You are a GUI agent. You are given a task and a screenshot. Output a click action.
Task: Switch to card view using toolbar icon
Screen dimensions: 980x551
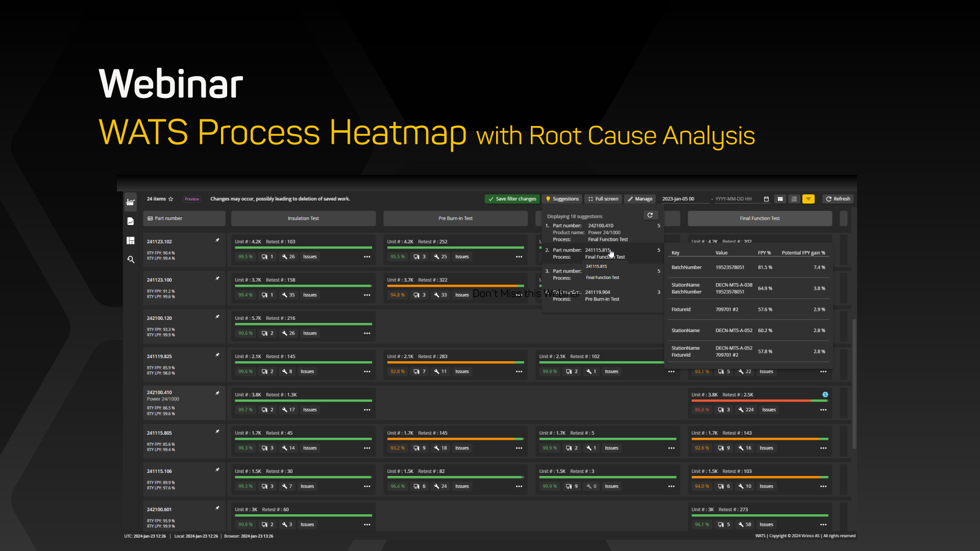[x=780, y=199]
